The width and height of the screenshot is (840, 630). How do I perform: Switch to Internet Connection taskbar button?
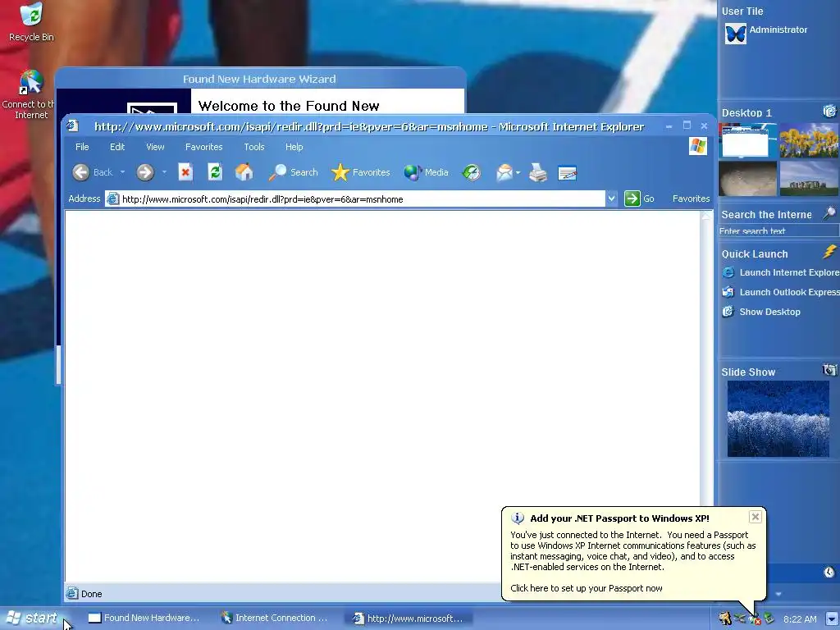pyautogui.click(x=275, y=619)
